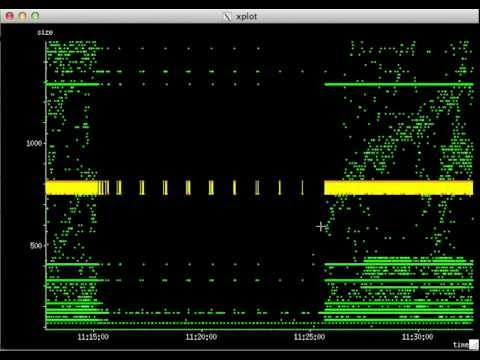This screenshot has height=360, width=480.
Task: Click the X11 icon in the title bar
Action: tap(227, 16)
